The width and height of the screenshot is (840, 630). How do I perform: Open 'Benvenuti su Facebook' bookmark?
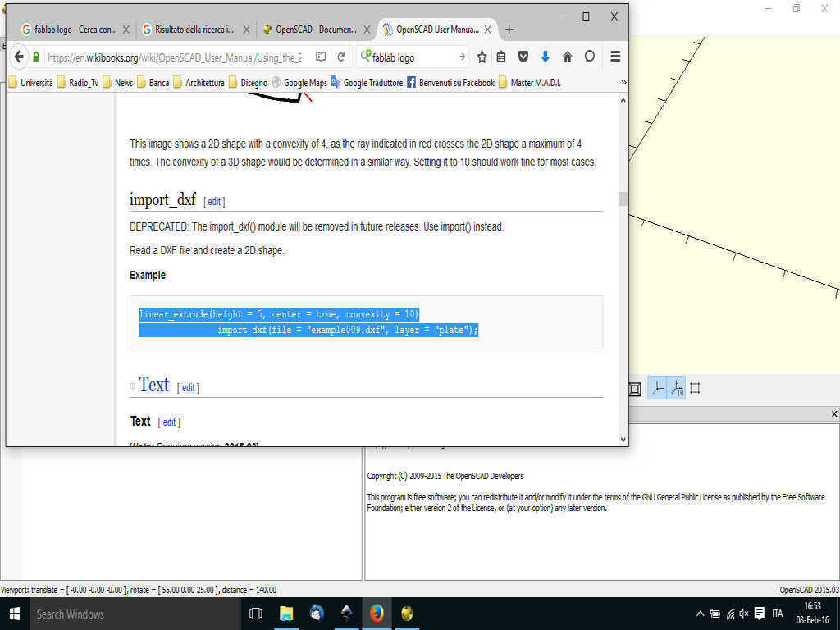[x=451, y=83]
